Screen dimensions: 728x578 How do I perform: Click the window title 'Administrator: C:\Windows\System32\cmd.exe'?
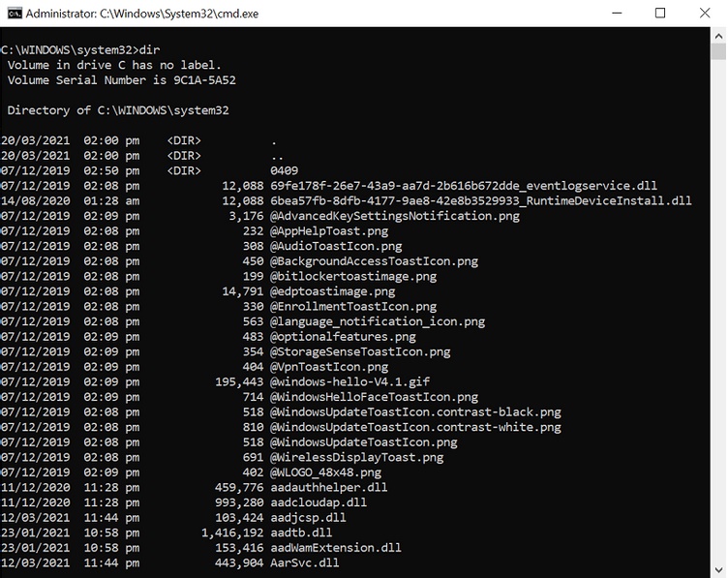click(x=142, y=14)
